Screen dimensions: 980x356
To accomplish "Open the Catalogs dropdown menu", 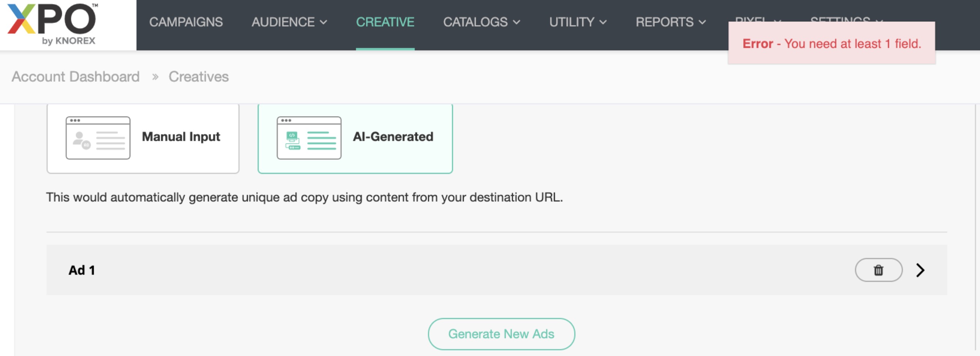I will click(481, 22).
